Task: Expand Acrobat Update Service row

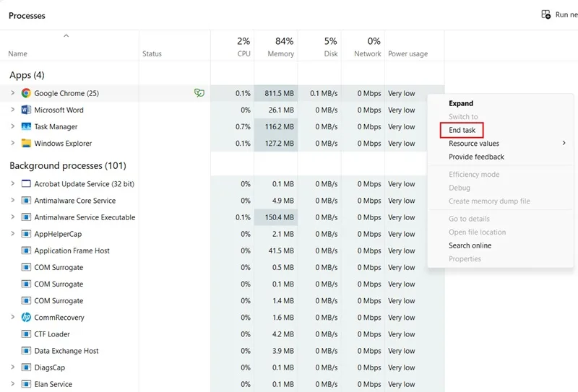Action: click(x=12, y=183)
